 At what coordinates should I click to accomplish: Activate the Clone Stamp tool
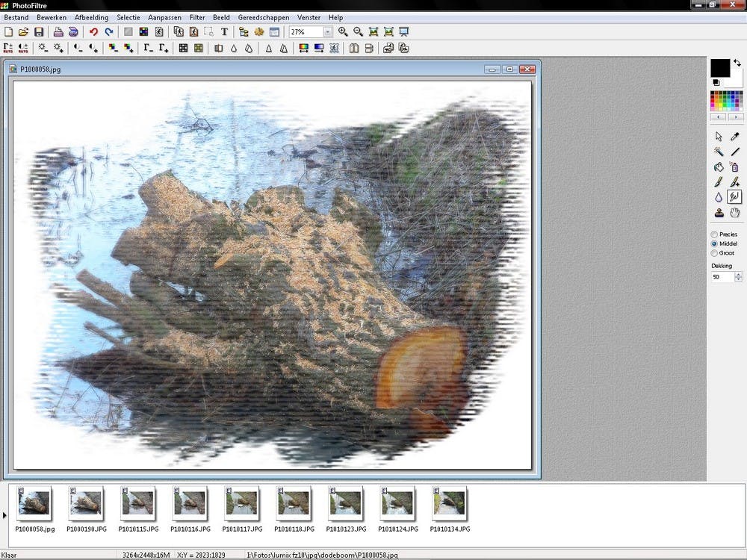[719, 212]
